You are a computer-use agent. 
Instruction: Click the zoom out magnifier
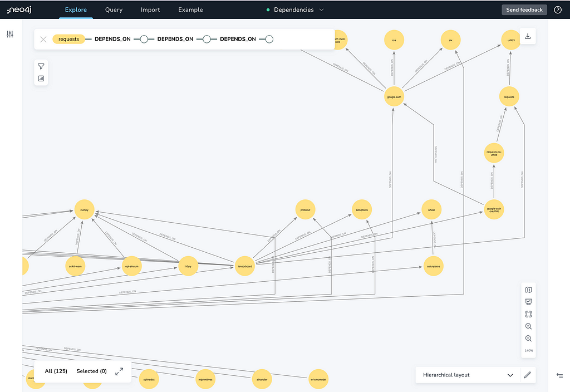(x=529, y=339)
